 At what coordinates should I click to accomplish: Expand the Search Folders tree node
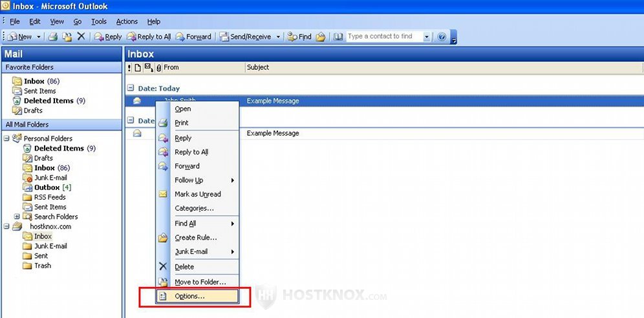[17, 217]
